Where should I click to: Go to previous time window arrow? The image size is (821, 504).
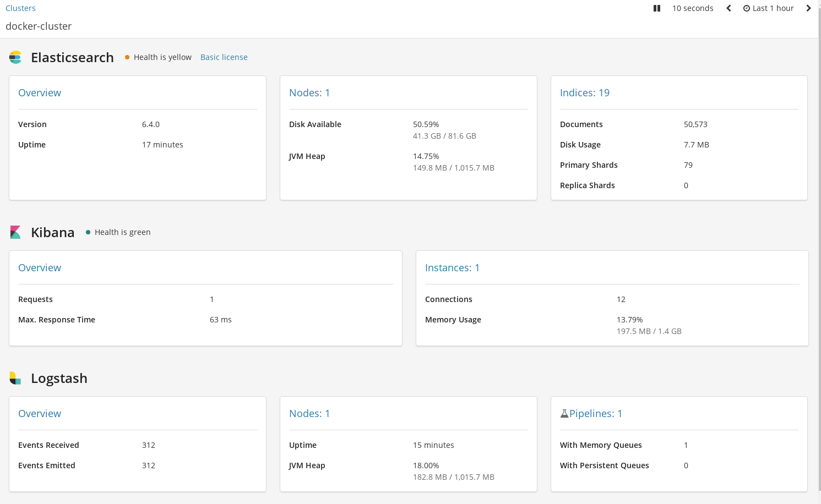point(728,8)
